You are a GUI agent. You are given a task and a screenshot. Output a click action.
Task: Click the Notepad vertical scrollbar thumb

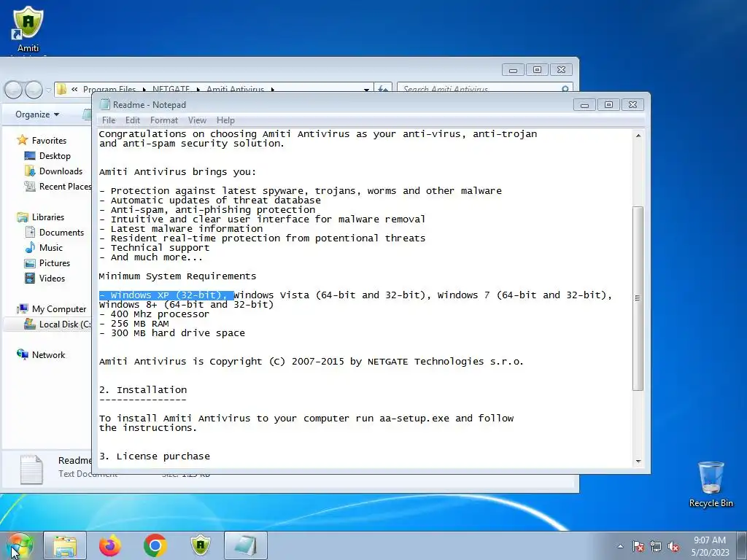(638, 298)
